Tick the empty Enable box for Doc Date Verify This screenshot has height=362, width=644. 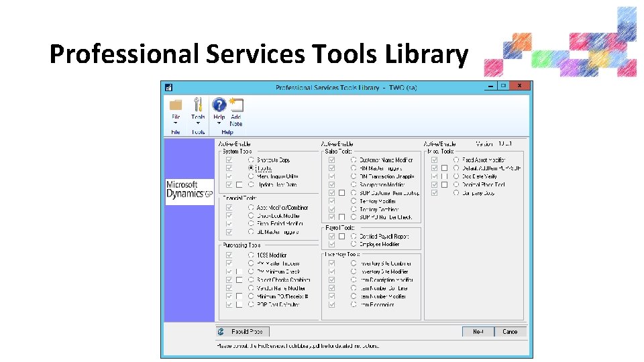click(444, 176)
